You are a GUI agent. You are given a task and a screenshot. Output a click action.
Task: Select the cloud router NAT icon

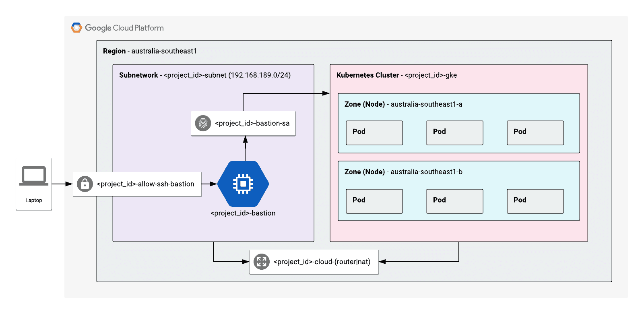click(262, 262)
